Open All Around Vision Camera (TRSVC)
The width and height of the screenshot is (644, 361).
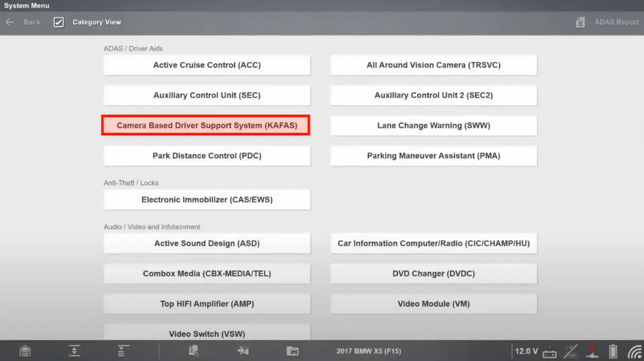[433, 65]
